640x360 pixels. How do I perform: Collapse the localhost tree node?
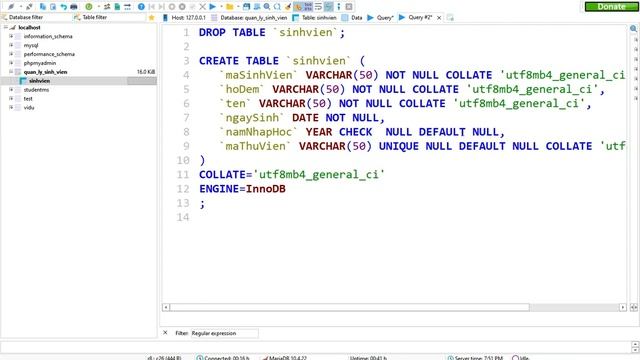point(6,27)
